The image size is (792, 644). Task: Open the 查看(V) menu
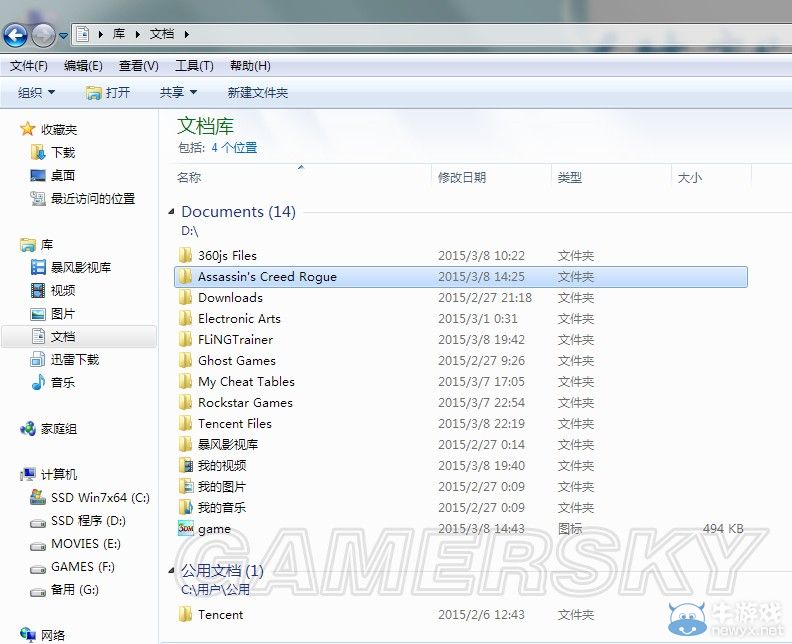[138, 66]
